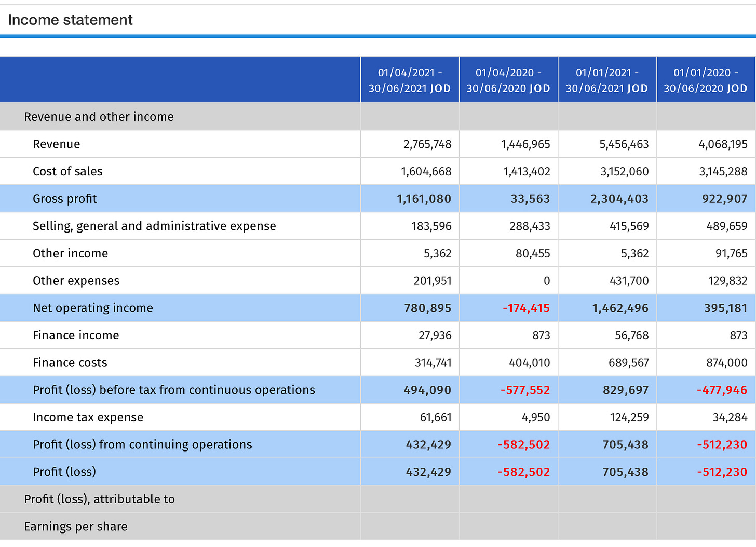
Task: Click finance income value 56,768
Action: pyautogui.click(x=632, y=335)
